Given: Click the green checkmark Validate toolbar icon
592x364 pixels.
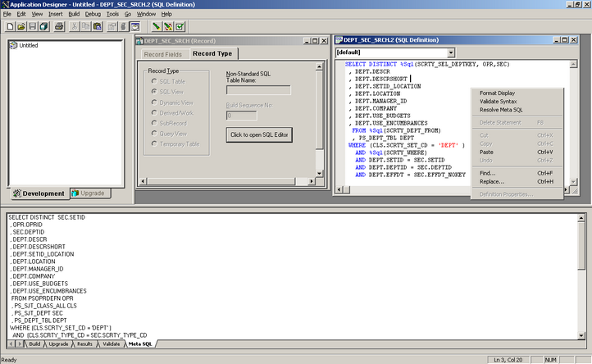Looking at the screenshot, I should (x=180, y=26).
